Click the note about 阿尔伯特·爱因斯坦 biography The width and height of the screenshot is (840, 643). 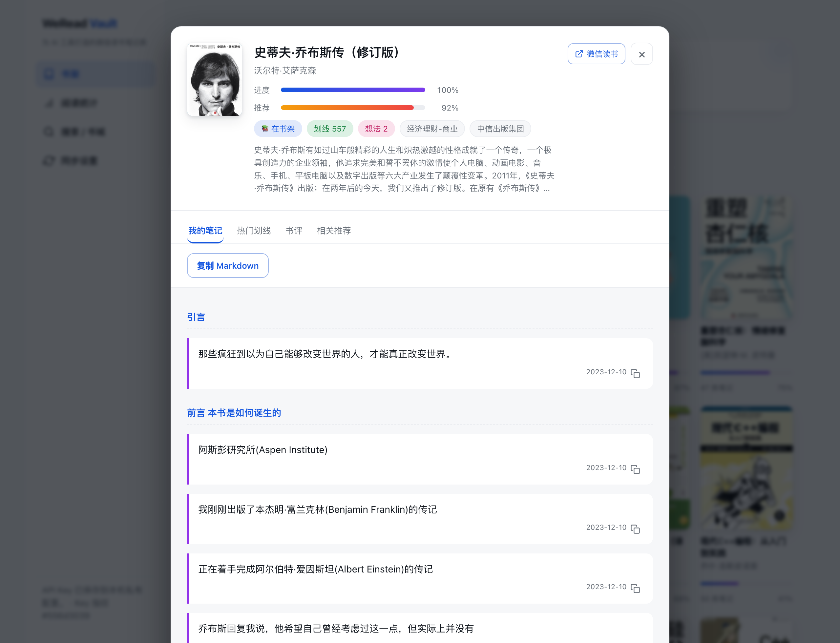tap(420, 578)
